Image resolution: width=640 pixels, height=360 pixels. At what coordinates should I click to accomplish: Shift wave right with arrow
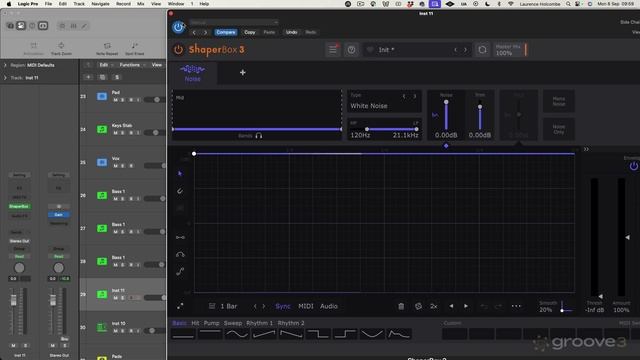tap(466, 306)
